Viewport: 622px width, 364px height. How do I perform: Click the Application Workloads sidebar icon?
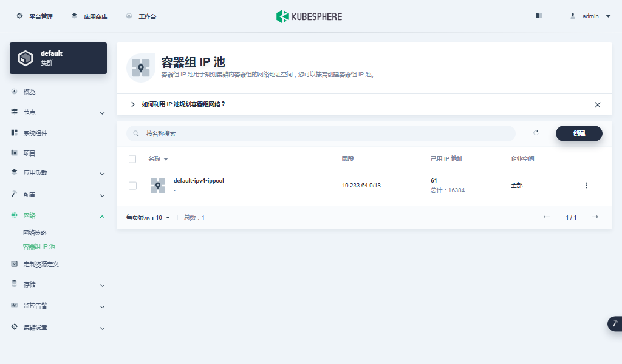tap(15, 172)
